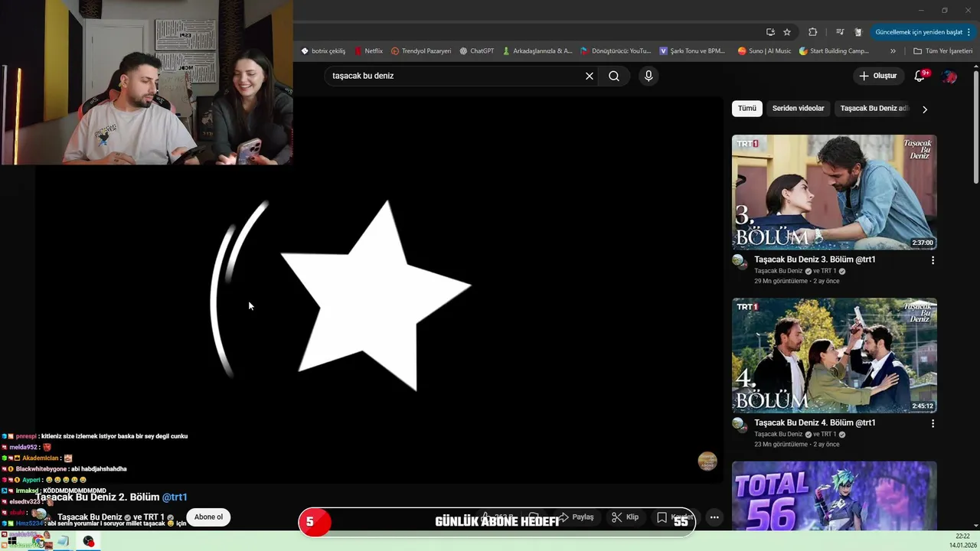Click the Paylaş share button

pyautogui.click(x=576, y=517)
